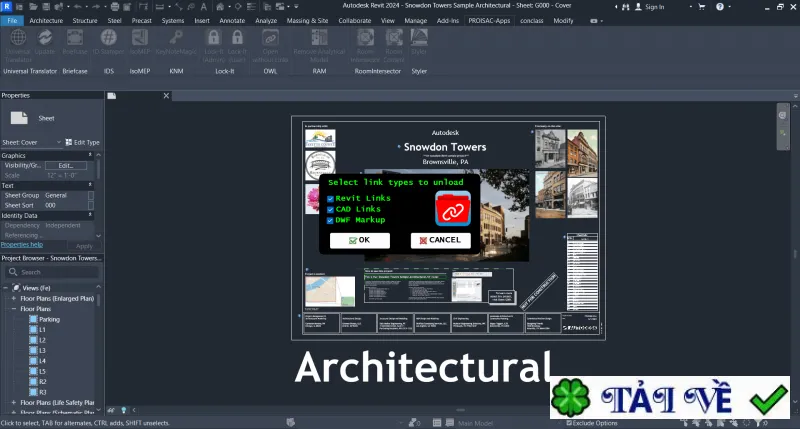The width and height of the screenshot is (800, 429).
Task: Open the Parking floor plan view
Action: point(49,319)
